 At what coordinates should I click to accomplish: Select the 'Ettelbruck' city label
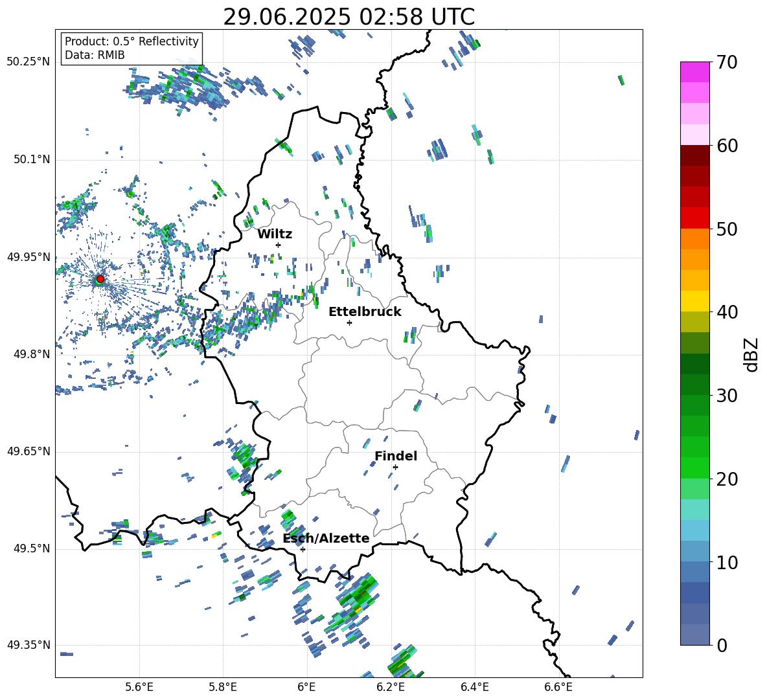coord(365,312)
